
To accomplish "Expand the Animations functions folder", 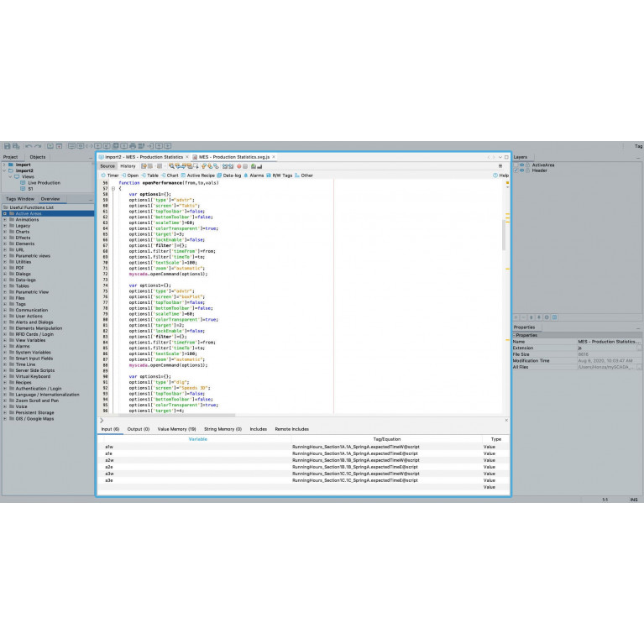I will [5, 219].
